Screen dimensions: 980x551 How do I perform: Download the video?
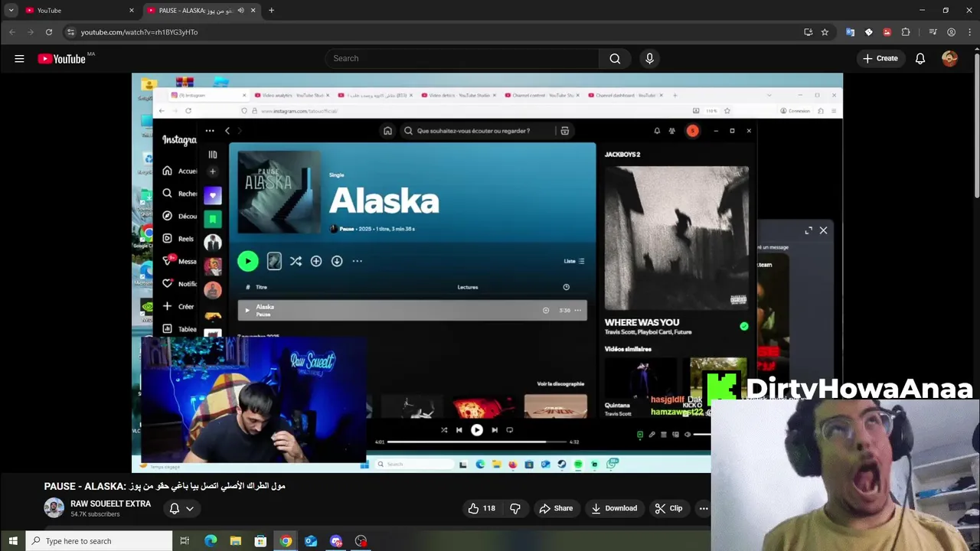(614, 508)
